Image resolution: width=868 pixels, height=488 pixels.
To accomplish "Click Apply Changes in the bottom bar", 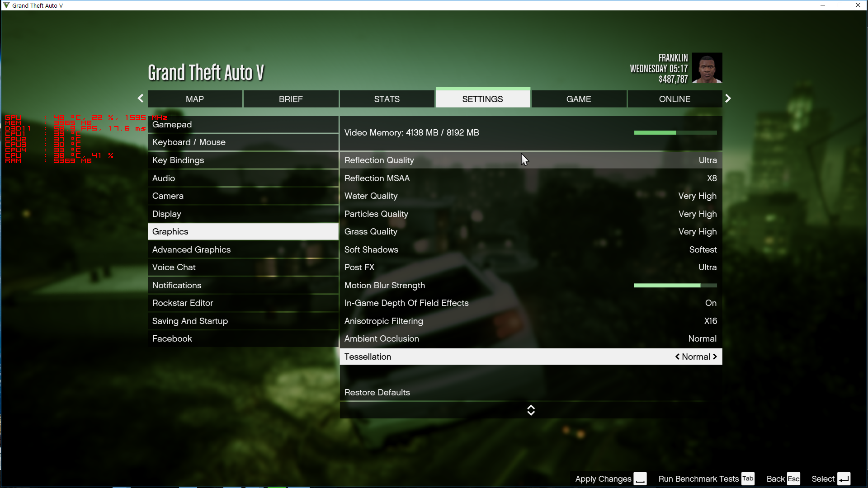I will [603, 479].
